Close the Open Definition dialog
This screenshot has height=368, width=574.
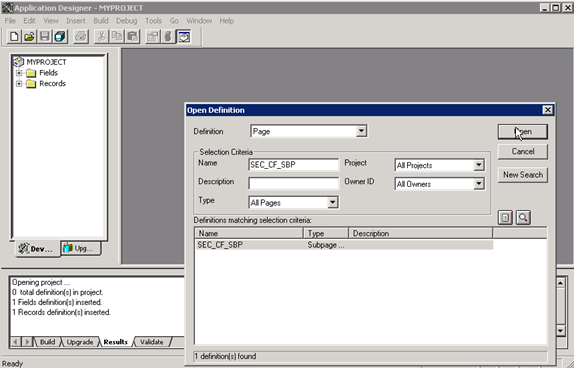[547, 110]
